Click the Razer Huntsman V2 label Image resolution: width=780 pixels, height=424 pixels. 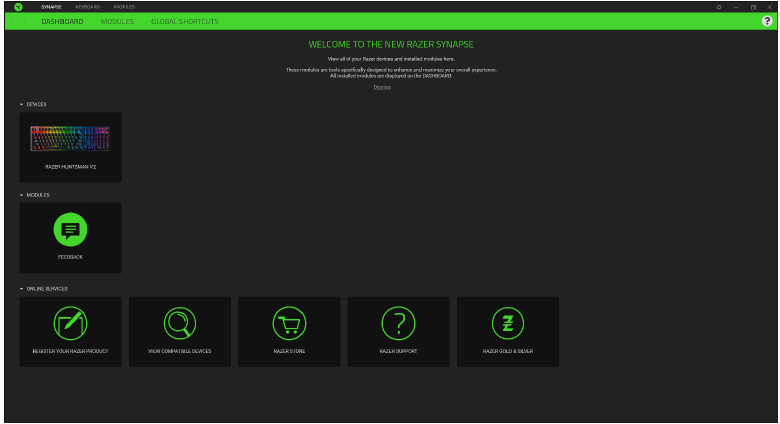click(70, 167)
